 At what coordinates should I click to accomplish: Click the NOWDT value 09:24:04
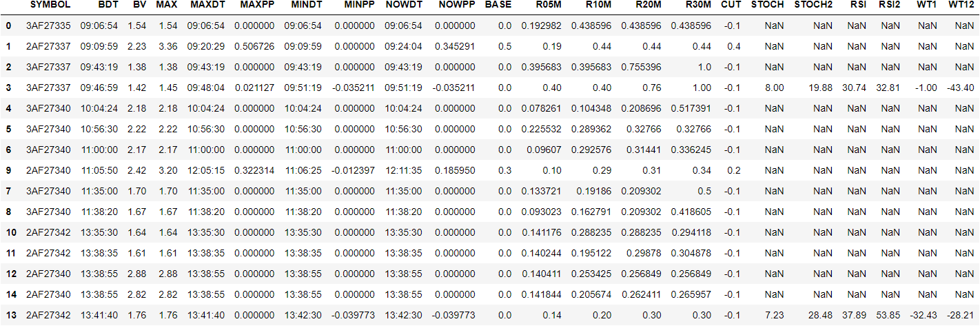click(404, 46)
